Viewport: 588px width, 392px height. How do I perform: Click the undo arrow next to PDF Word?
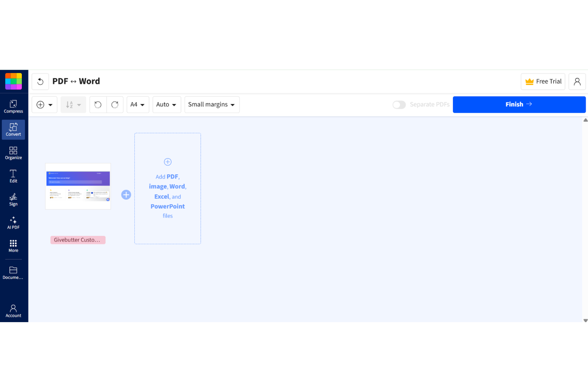coord(40,81)
